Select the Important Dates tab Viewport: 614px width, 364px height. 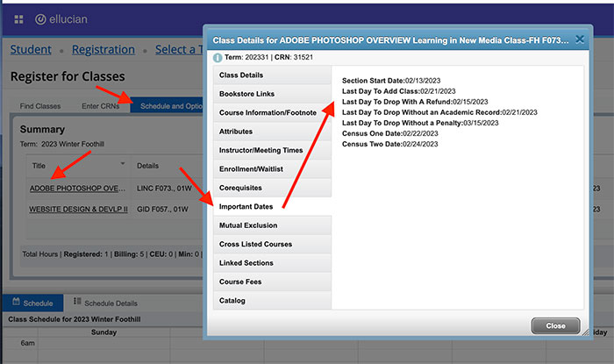coord(272,206)
